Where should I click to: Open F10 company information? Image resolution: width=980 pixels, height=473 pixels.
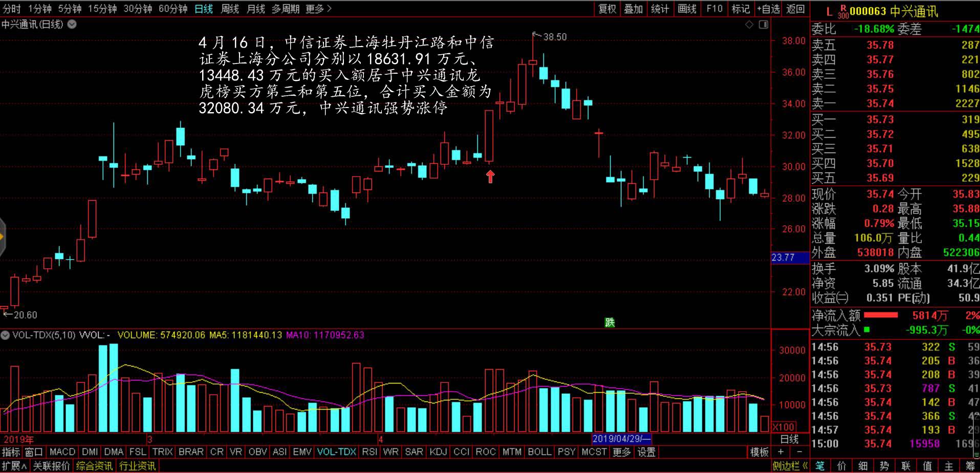tap(714, 9)
